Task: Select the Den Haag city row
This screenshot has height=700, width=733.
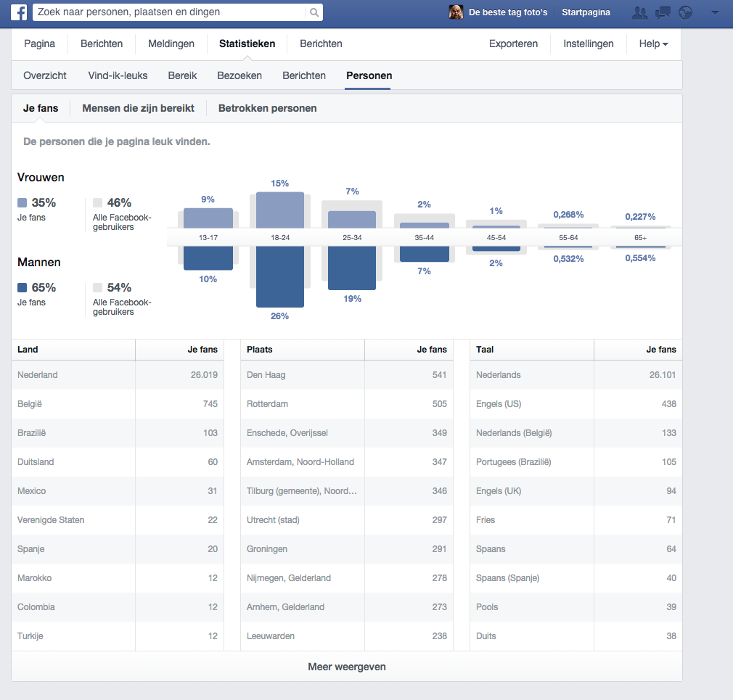Action: [x=347, y=375]
